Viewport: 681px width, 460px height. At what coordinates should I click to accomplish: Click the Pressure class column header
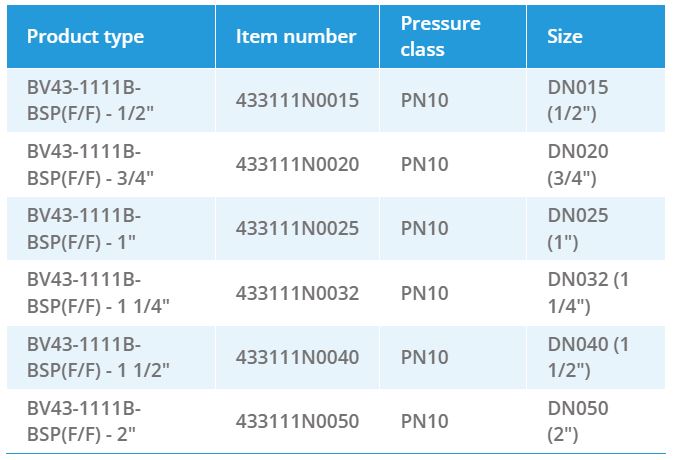click(441, 36)
